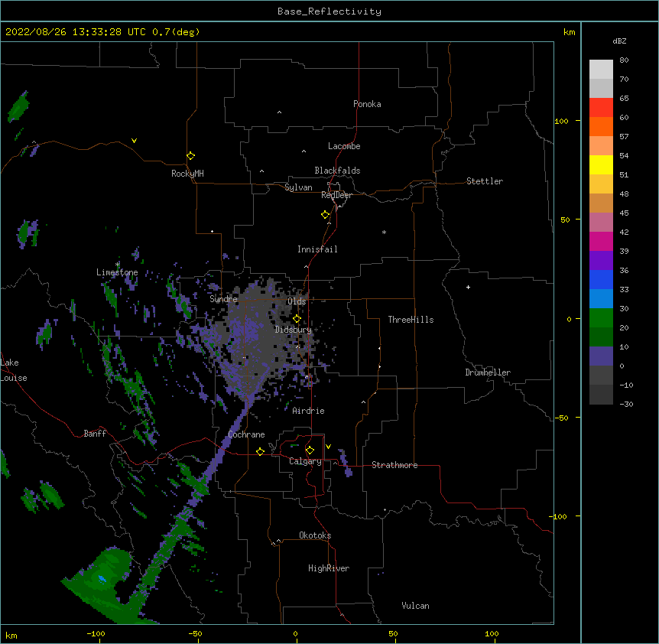This screenshot has width=659, height=644.
Task: Click the Vulcan label
Action: pos(415,606)
